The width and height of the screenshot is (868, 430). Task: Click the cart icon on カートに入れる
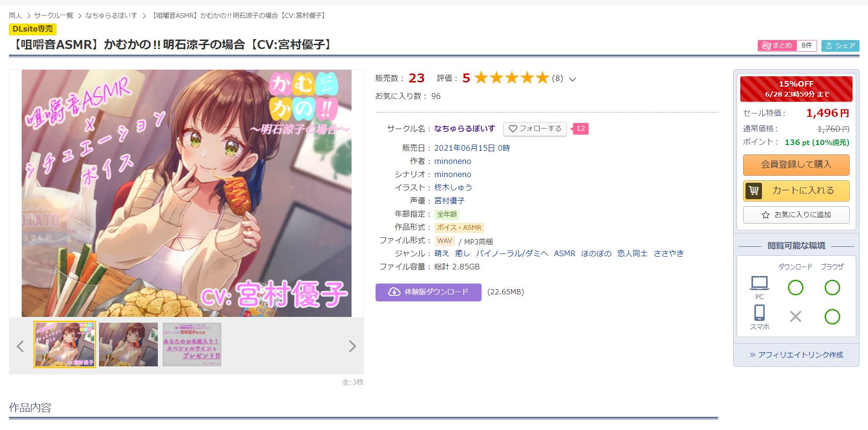[753, 191]
